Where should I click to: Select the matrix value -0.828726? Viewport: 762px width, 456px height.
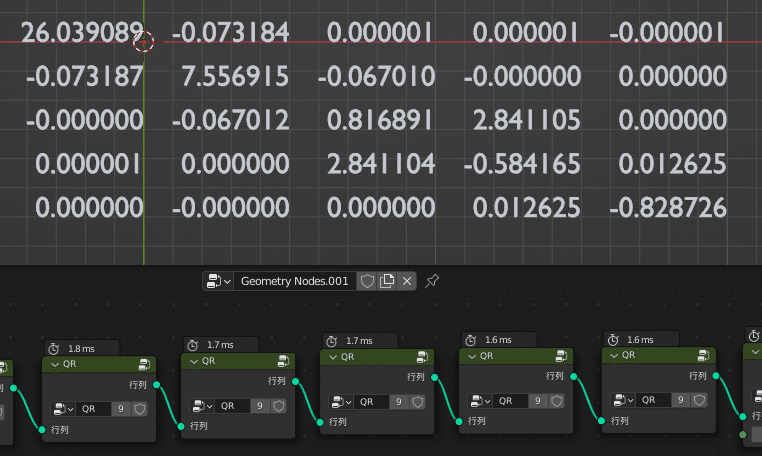tap(668, 208)
